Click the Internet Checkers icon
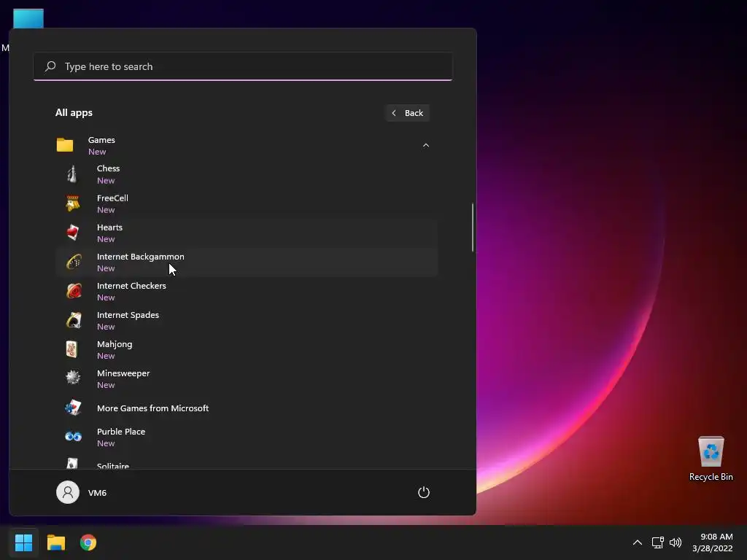Screen dimensions: 747x560 click(x=74, y=291)
